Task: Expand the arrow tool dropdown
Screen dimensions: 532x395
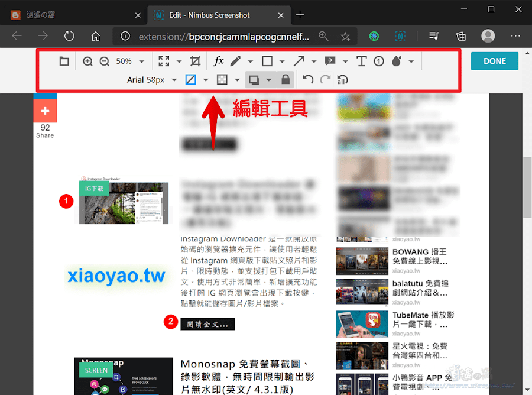Action: [x=314, y=61]
